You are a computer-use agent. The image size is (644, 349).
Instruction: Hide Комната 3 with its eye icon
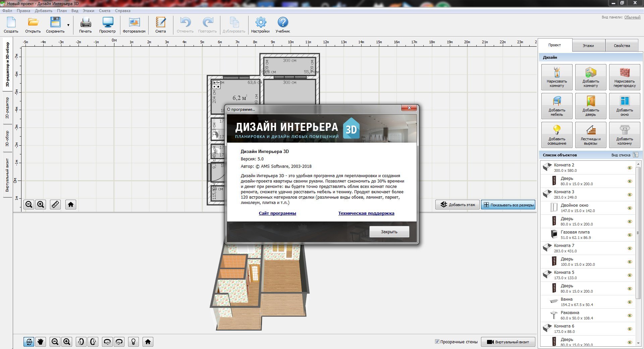pyautogui.click(x=630, y=195)
